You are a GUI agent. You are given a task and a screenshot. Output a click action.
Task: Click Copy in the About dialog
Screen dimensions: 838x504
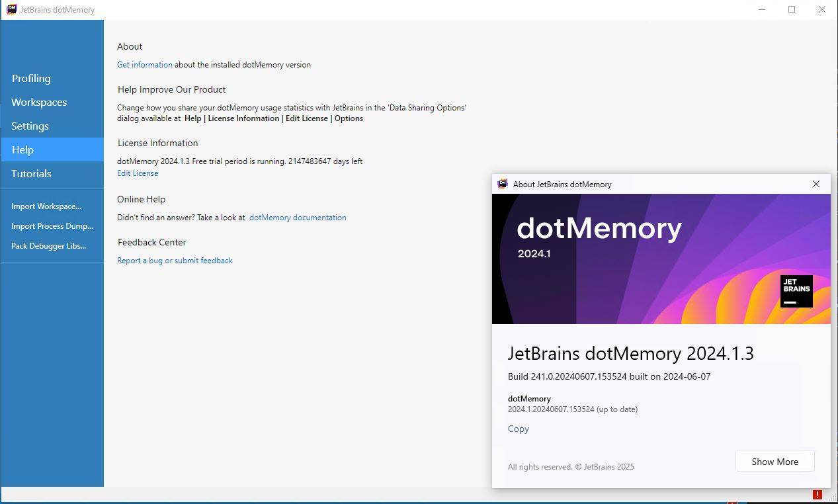point(519,429)
